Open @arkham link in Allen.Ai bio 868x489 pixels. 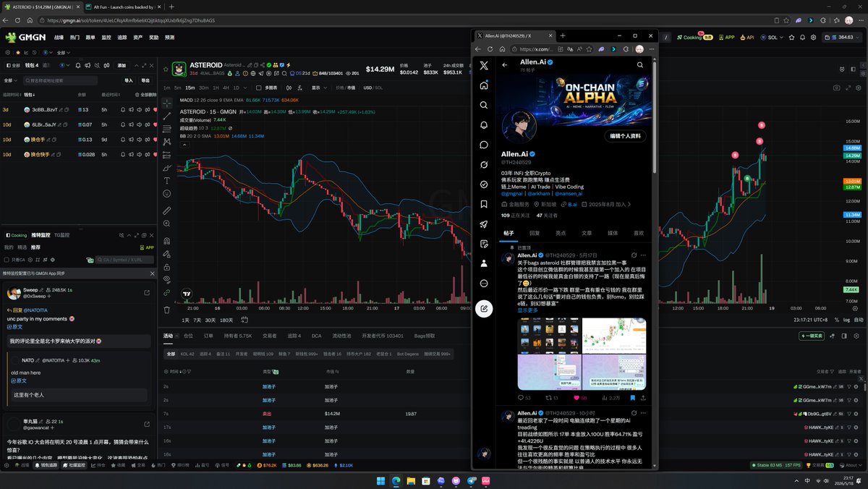(x=540, y=193)
